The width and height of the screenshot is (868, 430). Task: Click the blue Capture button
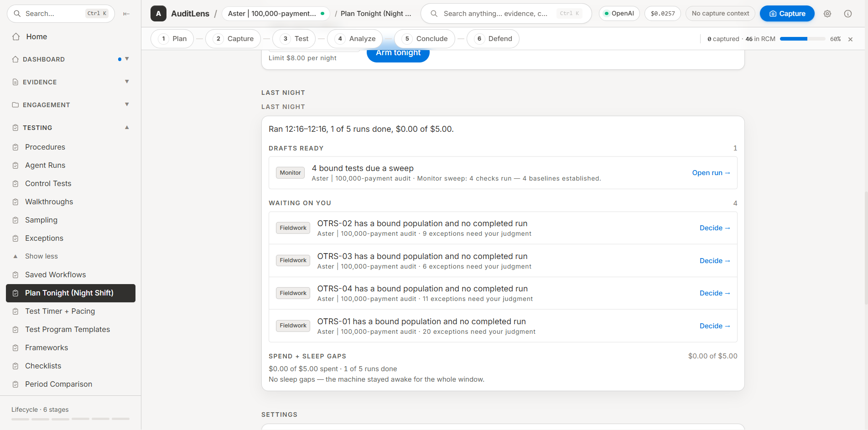click(787, 14)
